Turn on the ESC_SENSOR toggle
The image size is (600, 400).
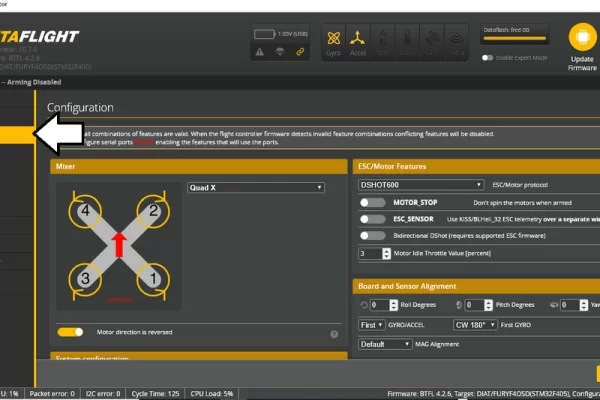tap(372, 218)
